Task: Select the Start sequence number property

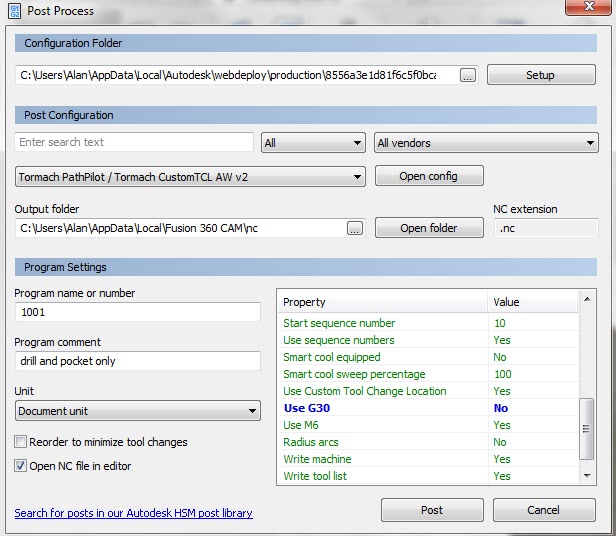Action: click(339, 323)
